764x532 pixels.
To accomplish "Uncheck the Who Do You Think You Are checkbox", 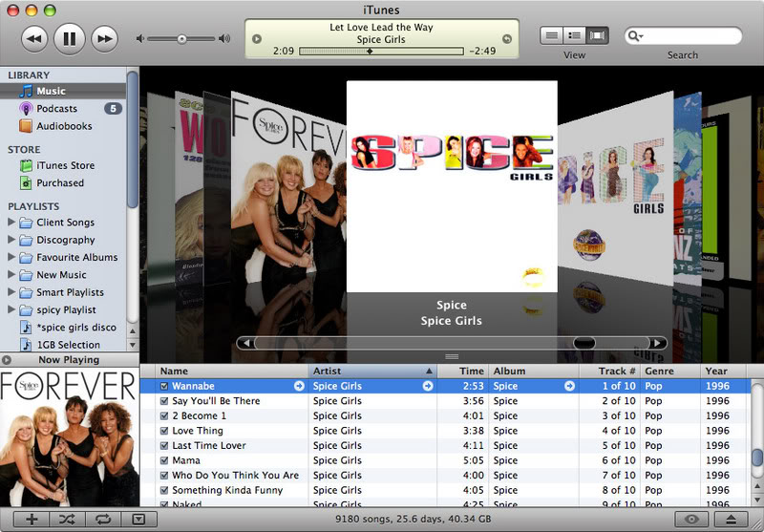I will pyautogui.click(x=164, y=476).
